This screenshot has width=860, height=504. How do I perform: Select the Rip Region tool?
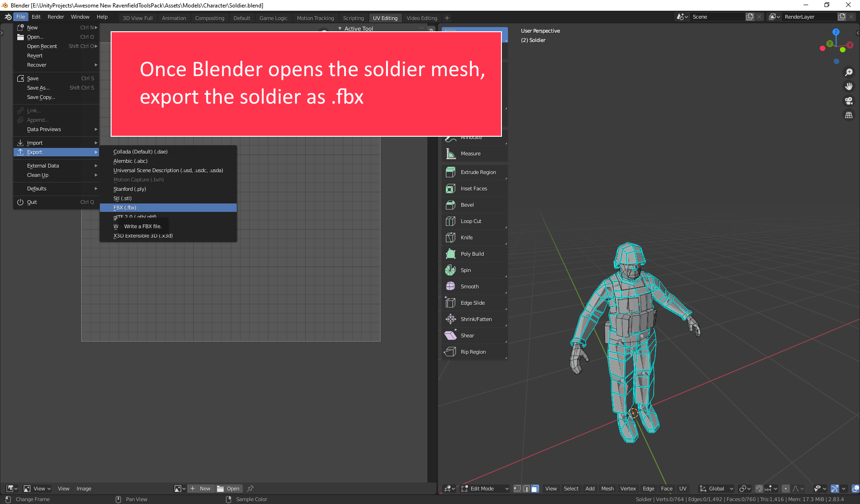[x=474, y=352]
